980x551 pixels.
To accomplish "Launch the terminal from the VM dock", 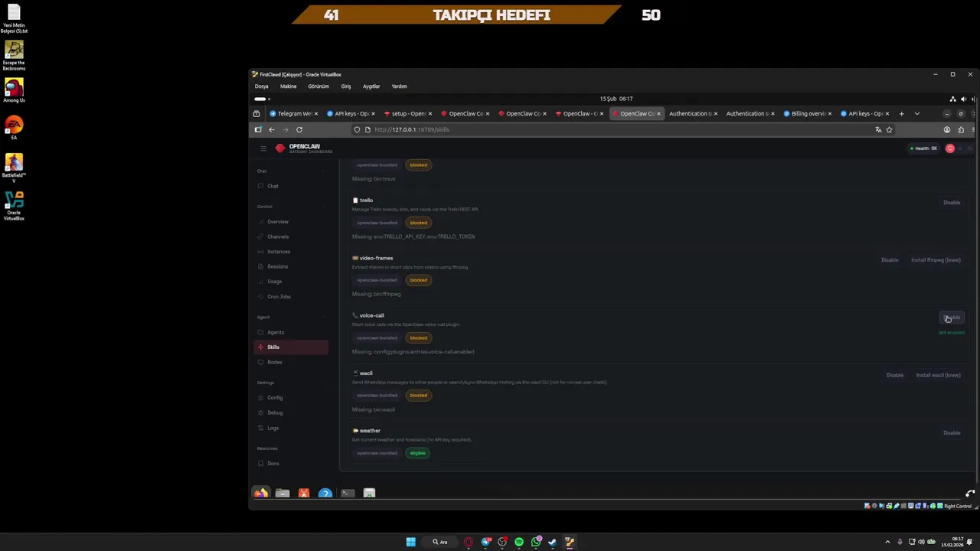I will (x=348, y=493).
